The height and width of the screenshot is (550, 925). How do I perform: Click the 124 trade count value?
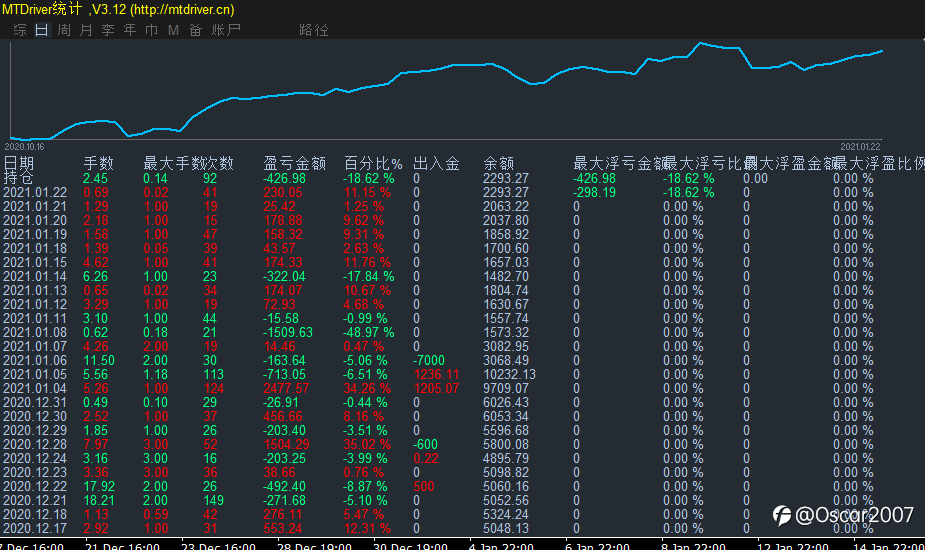click(x=214, y=388)
